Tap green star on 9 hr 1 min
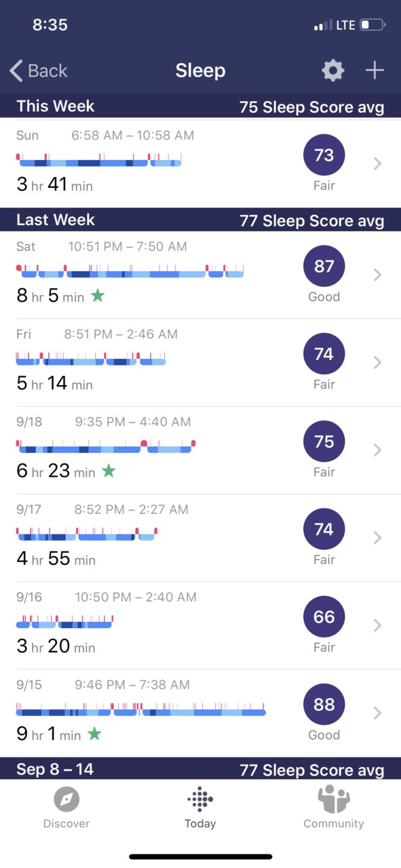This screenshot has height=868, width=401. click(94, 734)
